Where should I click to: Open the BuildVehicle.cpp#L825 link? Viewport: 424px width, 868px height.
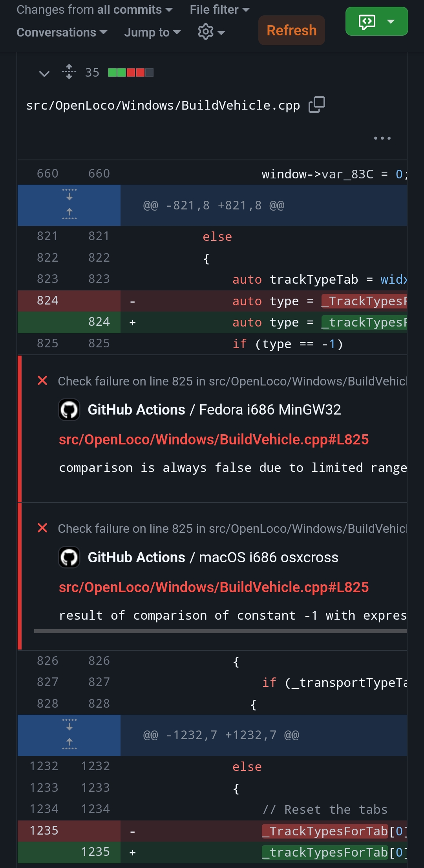[214, 440]
